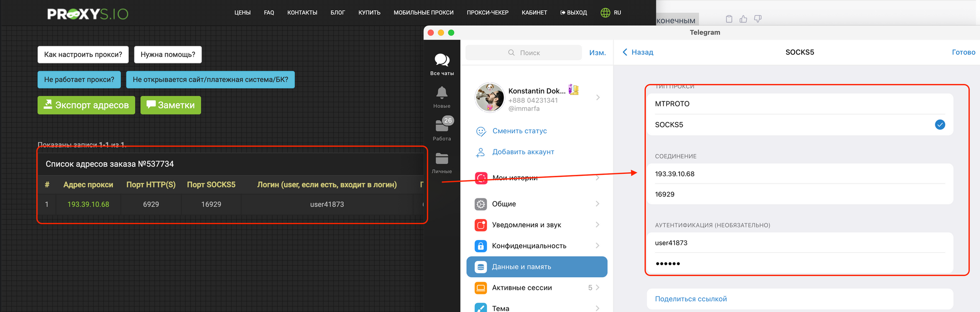The width and height of the screenshot is (980, 312).
Task: Click the Экспорт адресов button
Action: [86, 105]
